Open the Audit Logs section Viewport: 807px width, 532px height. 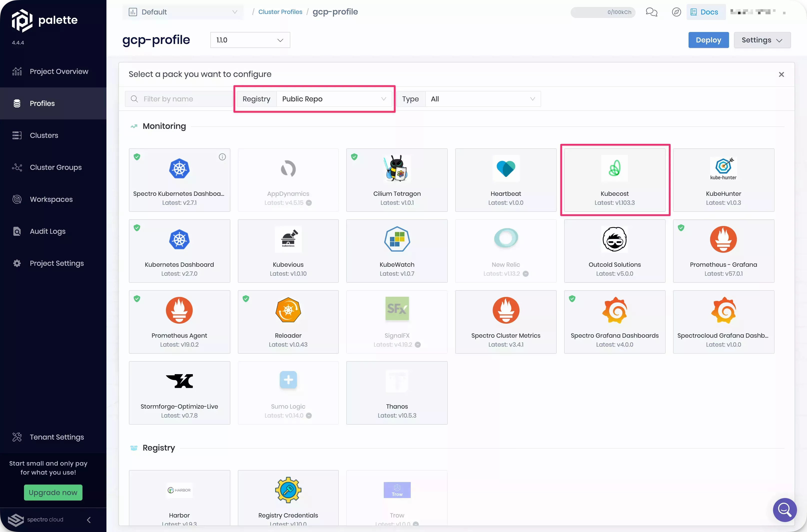click(47, 231)
